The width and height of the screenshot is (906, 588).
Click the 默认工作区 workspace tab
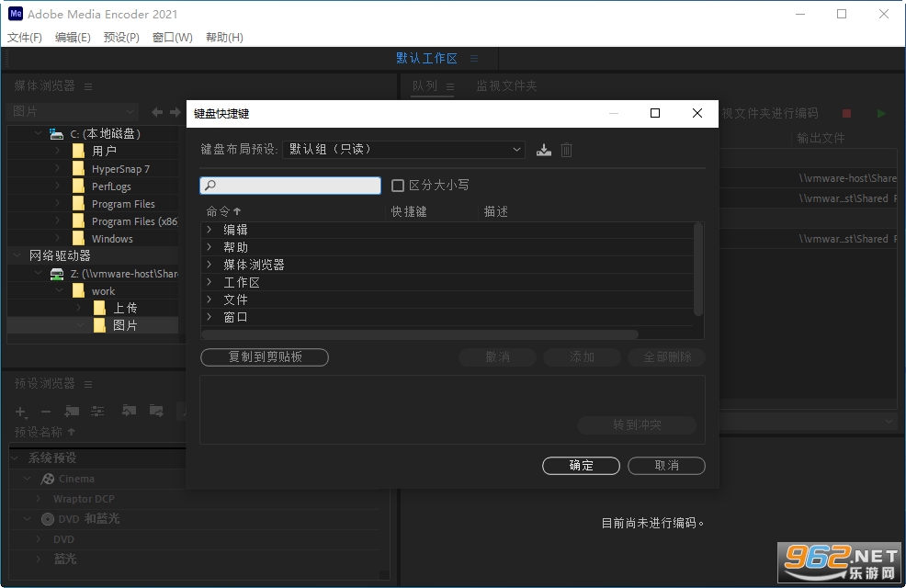[426, 58]
